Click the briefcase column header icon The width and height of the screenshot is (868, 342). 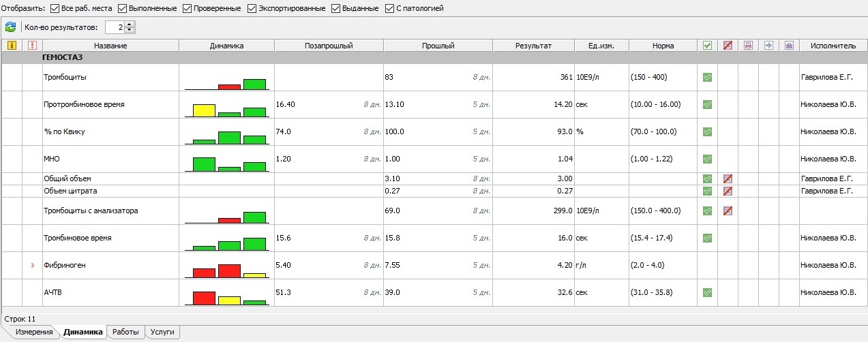pos(789,46)
